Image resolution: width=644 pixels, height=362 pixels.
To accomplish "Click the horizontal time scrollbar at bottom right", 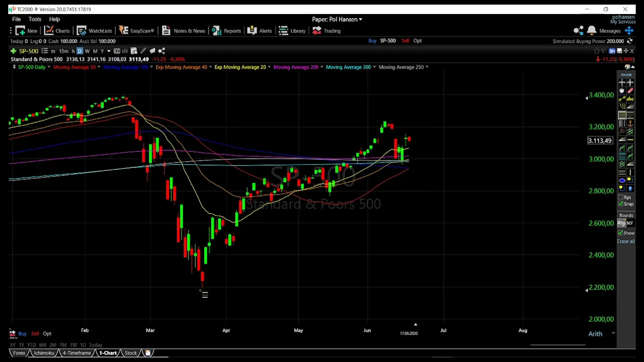I will [557, 345].
